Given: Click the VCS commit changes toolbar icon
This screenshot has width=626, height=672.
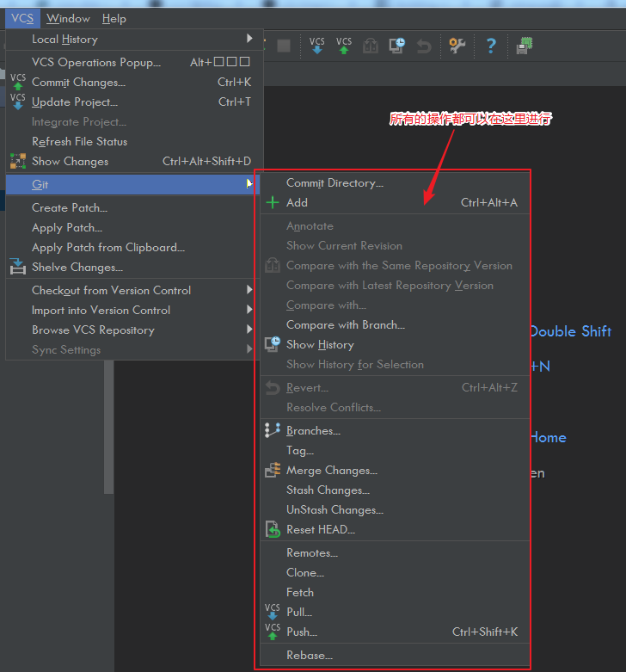Looking at the screenshot, I should 344,46.
